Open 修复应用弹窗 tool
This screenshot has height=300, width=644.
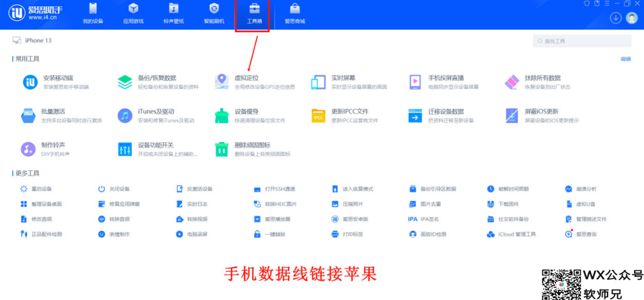pyautogui.click(x=119, y=204)
